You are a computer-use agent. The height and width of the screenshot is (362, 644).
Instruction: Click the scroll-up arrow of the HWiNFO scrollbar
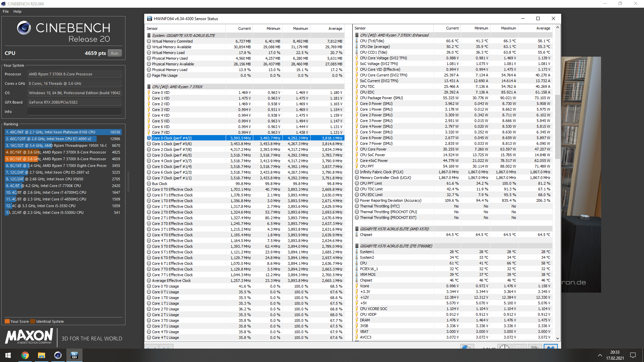(557, 27)
